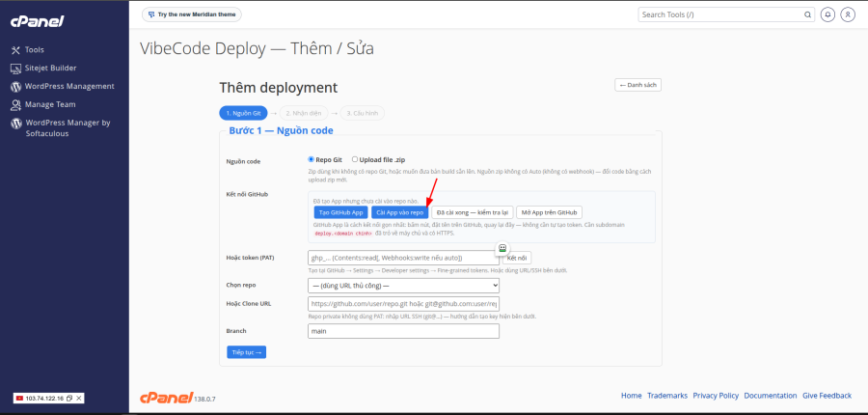Go to step 2. Nhận diện
The height and width of the screenshot is (415, 868).
click(304, 113)
